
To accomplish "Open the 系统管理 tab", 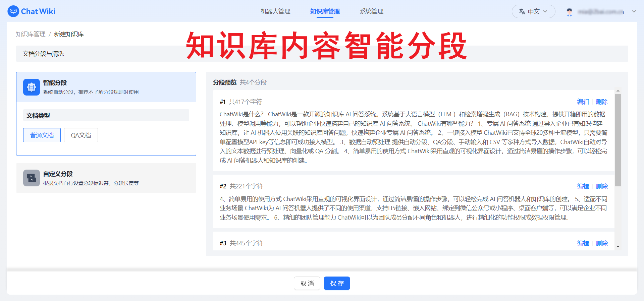I will [371, 11].
